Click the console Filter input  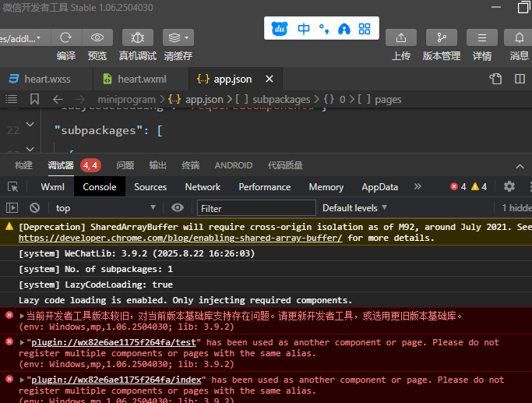click(x=256, y=208)
